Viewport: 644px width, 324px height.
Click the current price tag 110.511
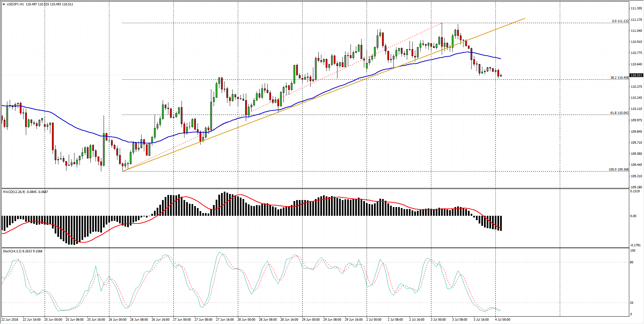tap(636, 75)
